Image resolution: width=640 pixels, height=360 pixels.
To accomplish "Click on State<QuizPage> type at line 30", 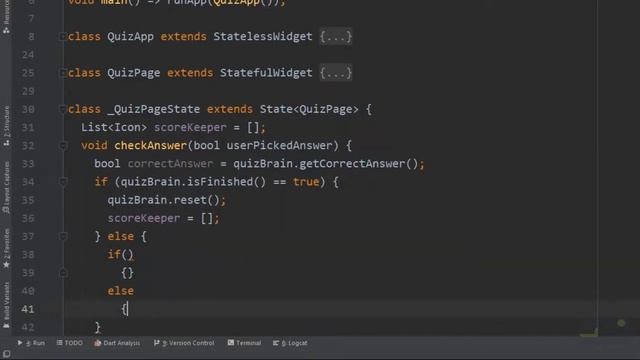I will [x=309, y=109].
